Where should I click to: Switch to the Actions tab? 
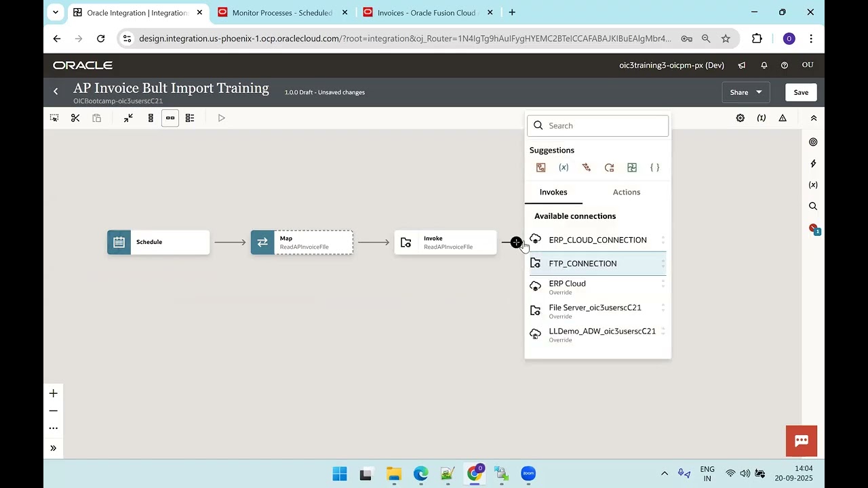coord(627,192)
